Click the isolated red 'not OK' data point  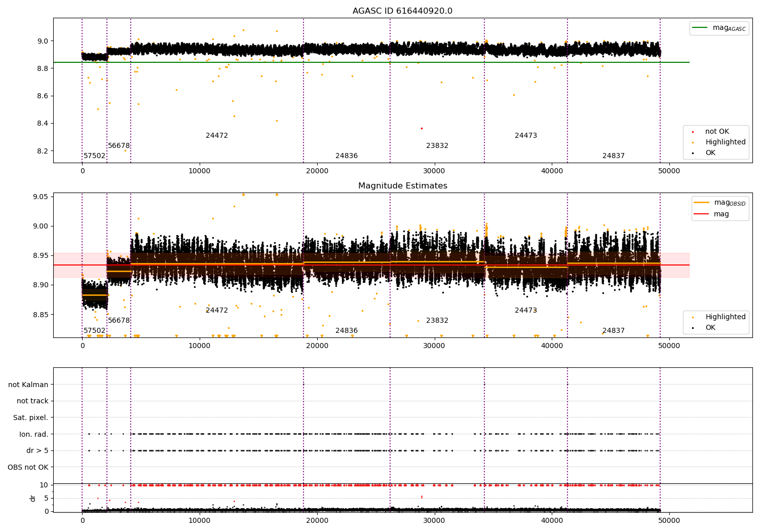coord(422,128)
